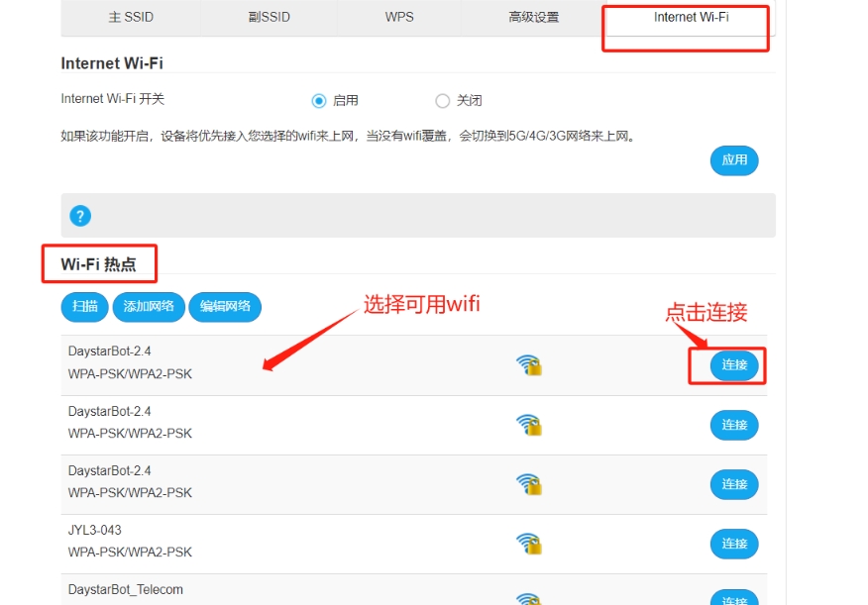Open the 副SSID tab
This screenshot has width=868, height=605.
click(269, 18)
